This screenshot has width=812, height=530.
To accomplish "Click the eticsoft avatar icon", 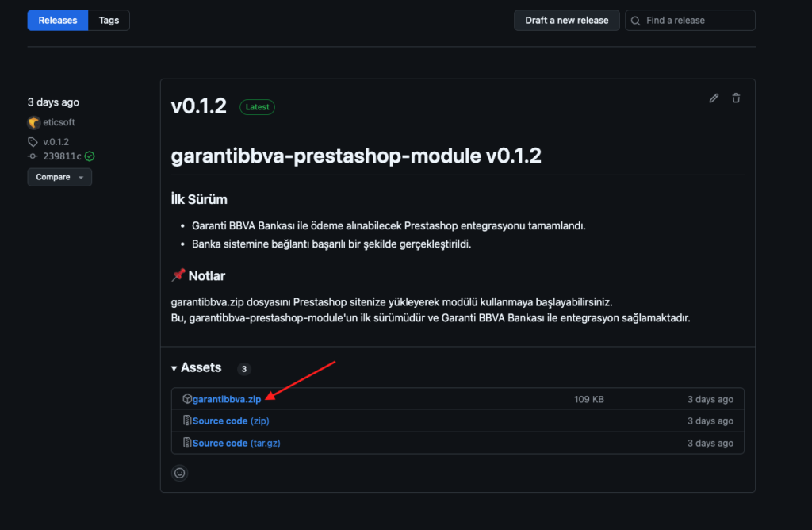I will coord(33,123).
